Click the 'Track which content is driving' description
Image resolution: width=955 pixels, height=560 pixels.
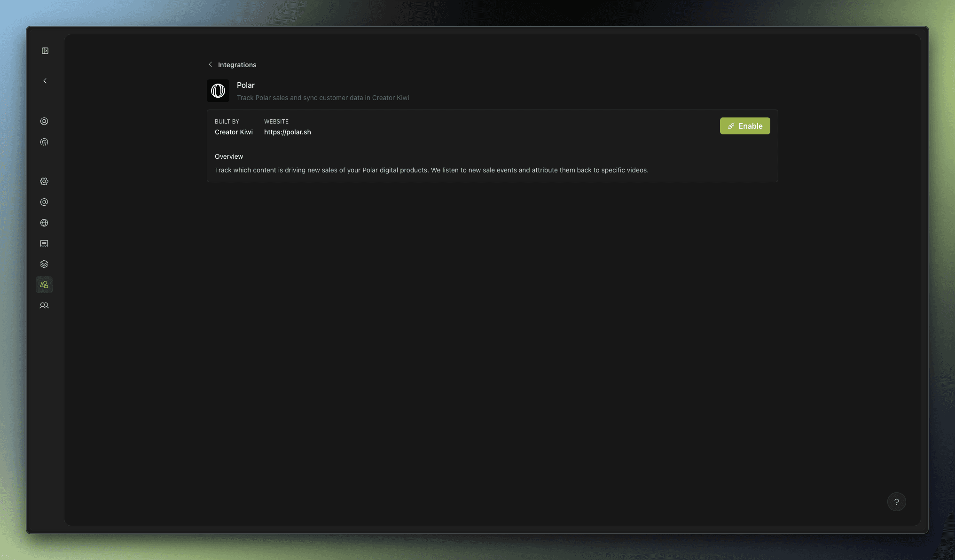tap(431, 170)
